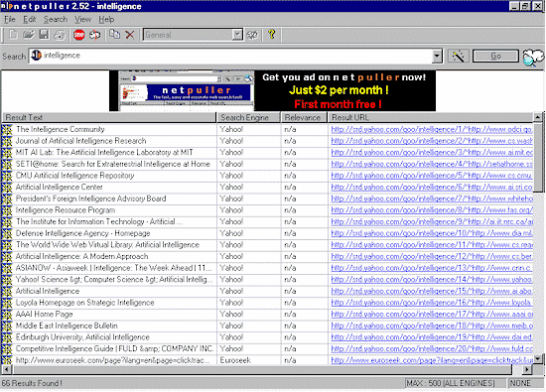Click the row icon beside Defense Intelligence Agency
The width and height of the screenshot is (546, 392).
(7, 233)
